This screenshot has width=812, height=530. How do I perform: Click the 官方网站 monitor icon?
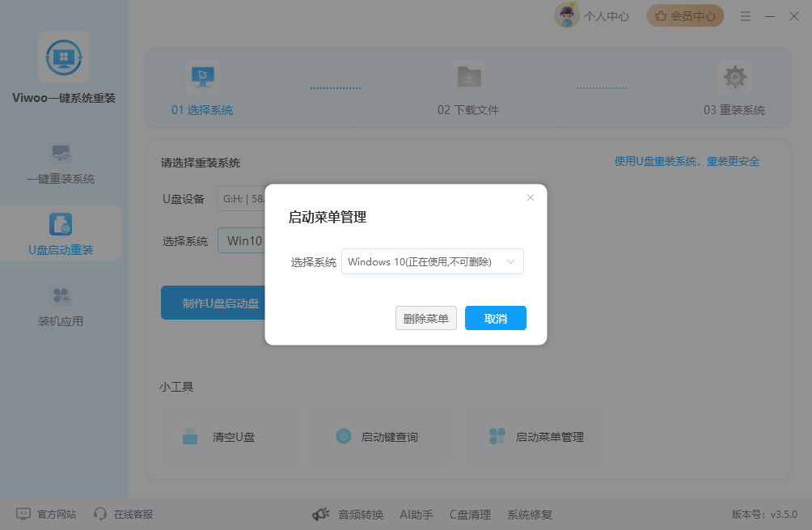[23, 514]
